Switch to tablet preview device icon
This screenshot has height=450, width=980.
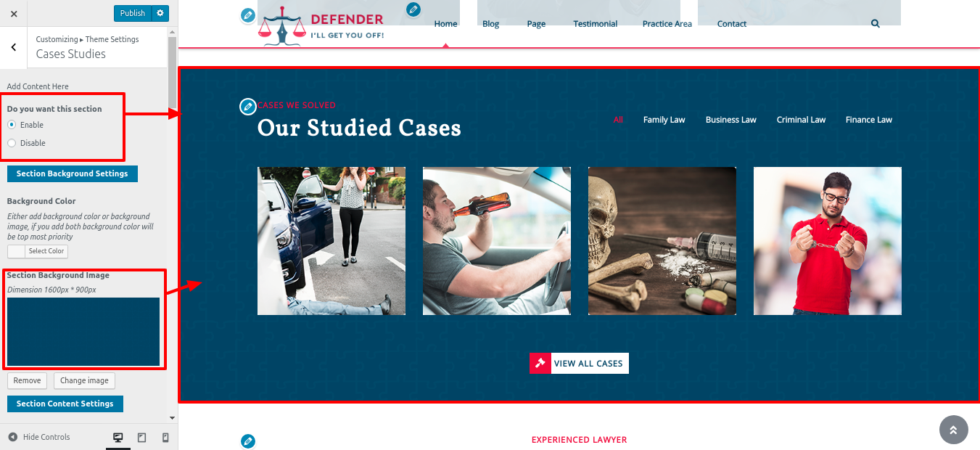141,438
